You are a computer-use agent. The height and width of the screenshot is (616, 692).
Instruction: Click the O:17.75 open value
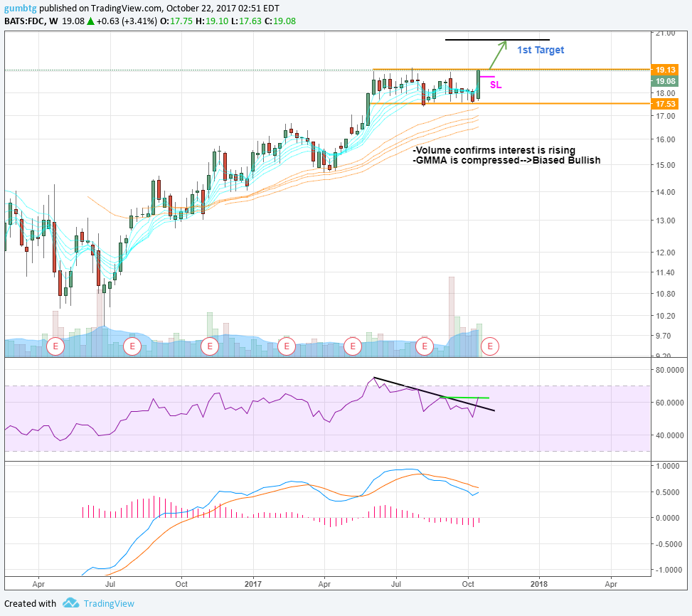pyautogui.click(x=176, y=21)
